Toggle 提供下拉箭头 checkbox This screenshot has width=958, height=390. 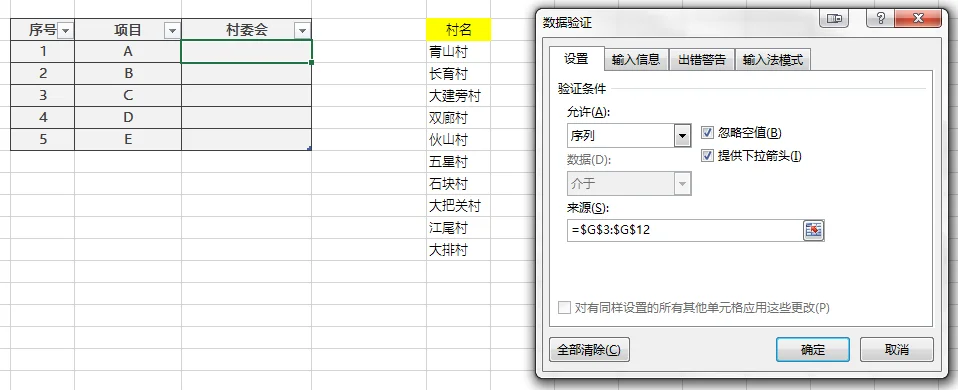coord(708,156)
